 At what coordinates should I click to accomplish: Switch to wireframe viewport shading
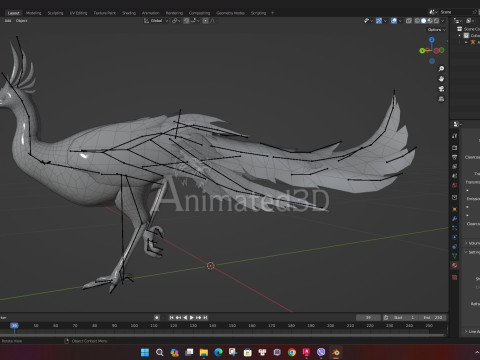point(417,21)
